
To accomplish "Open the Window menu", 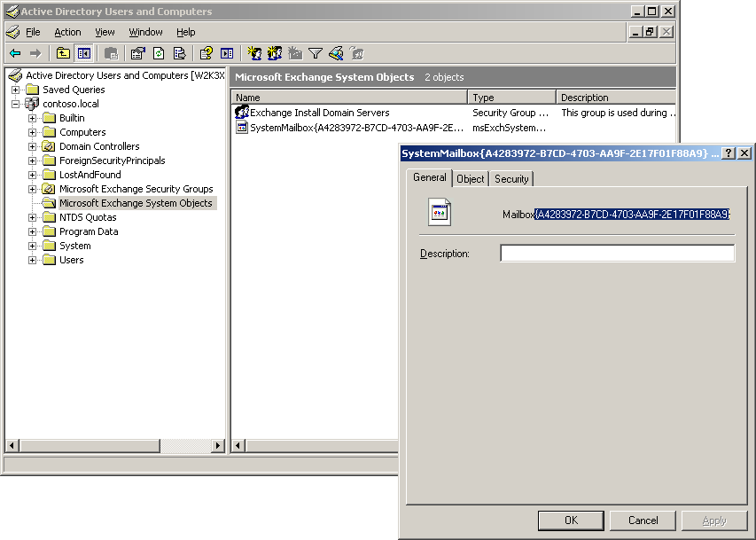I will tap(145, 32).
